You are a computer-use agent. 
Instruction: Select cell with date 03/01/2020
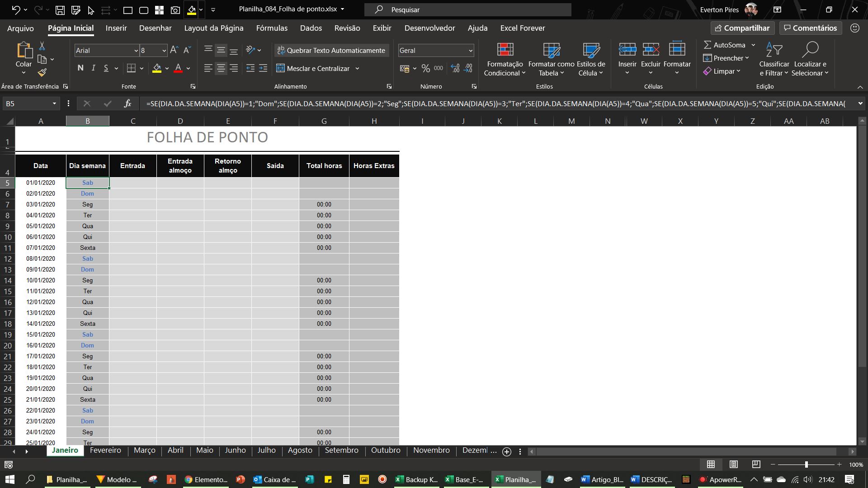point(41,205)
